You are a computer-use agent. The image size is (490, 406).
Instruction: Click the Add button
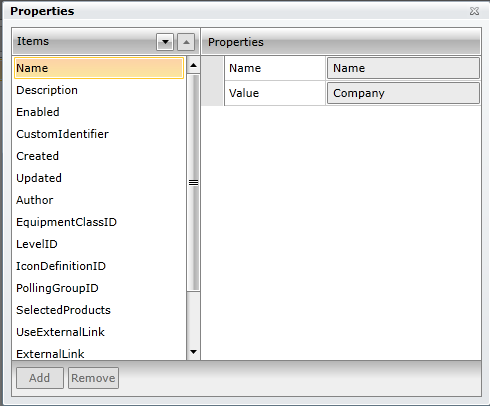click(x=40, y=378)
